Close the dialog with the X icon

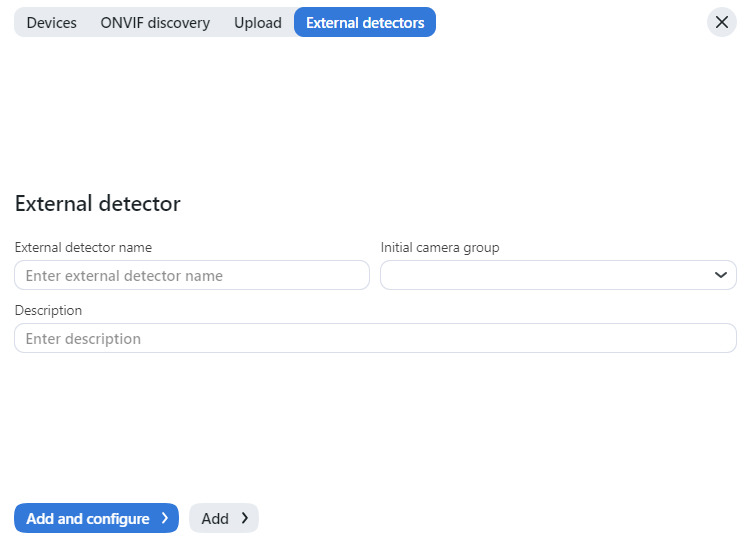tap(721, 22)
